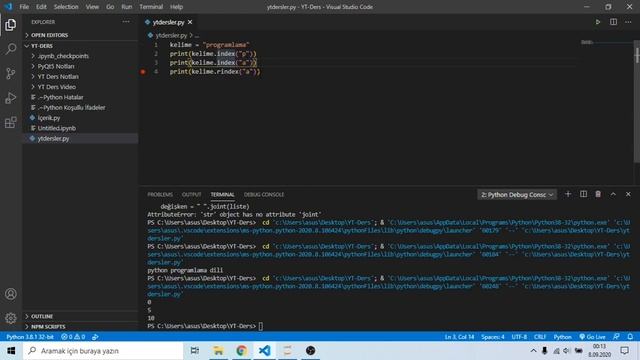Open the Extensions view
The height and width of the screenshot is (360, 640).
tap(11, 122)
